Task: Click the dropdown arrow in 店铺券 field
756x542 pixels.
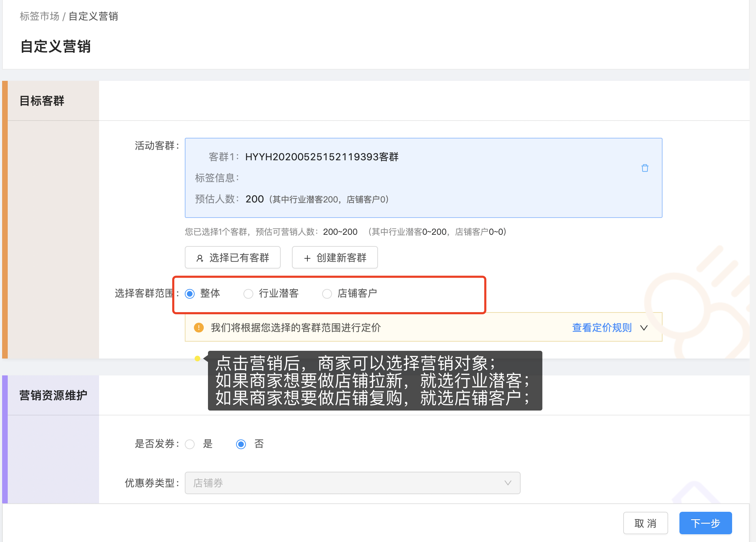Action: coord(508,483)
